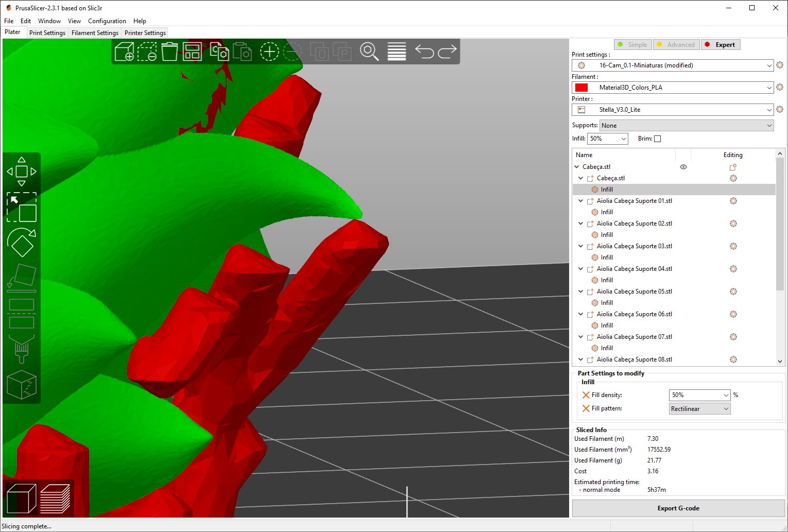Screen dimensions: 788x532
Task: Switch to Filament Settings tab
Action: click(95, 32)
